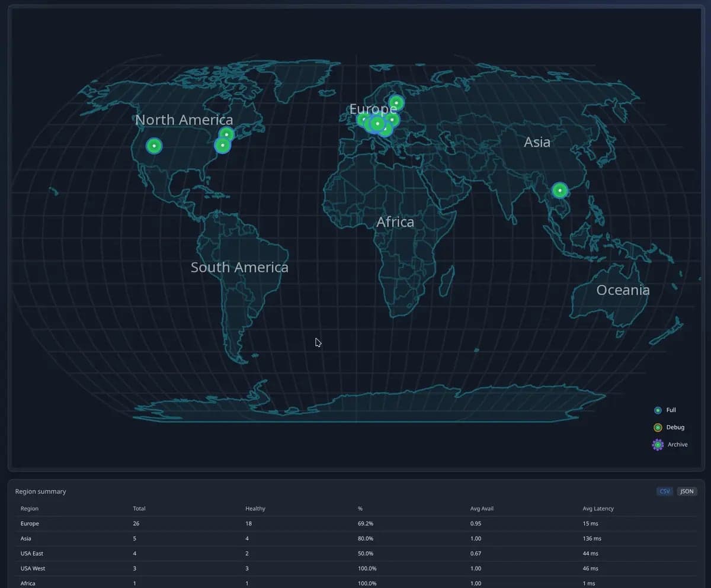711x588 pixels.
Task: Click the northernmost node marker in Europe
Action: pyautogui.click(x=396, y=103)
